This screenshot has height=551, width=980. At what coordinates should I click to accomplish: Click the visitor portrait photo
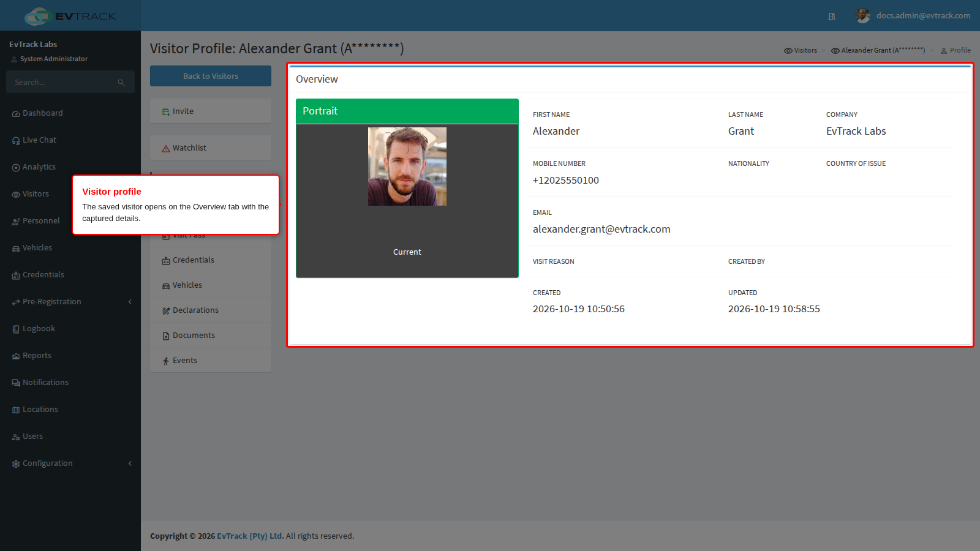407,167
